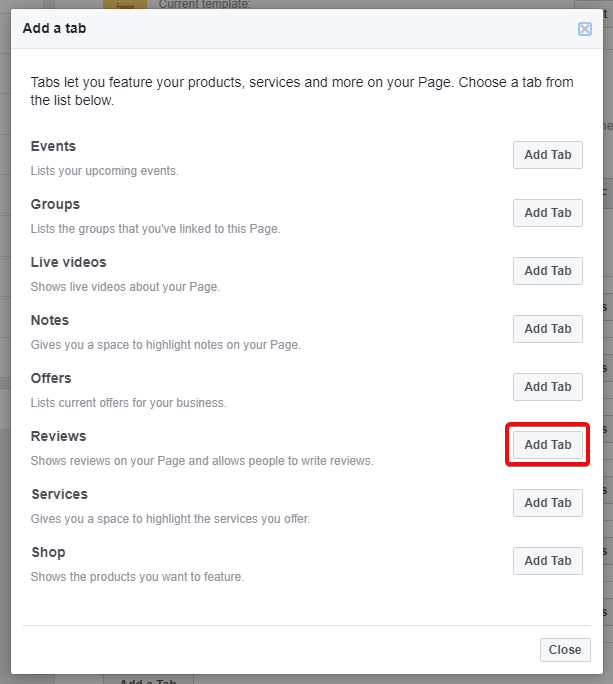613x684 pixels.
Task: Click the Offers heading
Action: tap(51, 378)
